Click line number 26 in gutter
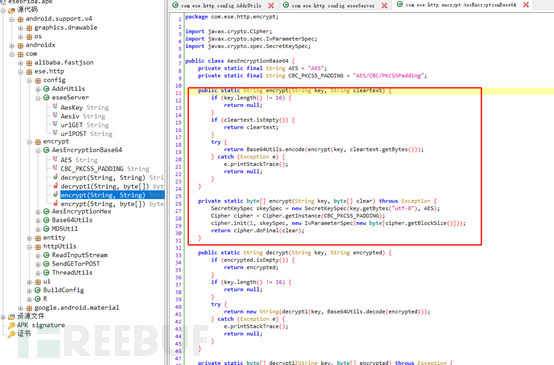The height and width of the screenshot is (365, 554). tap(178, 204)
